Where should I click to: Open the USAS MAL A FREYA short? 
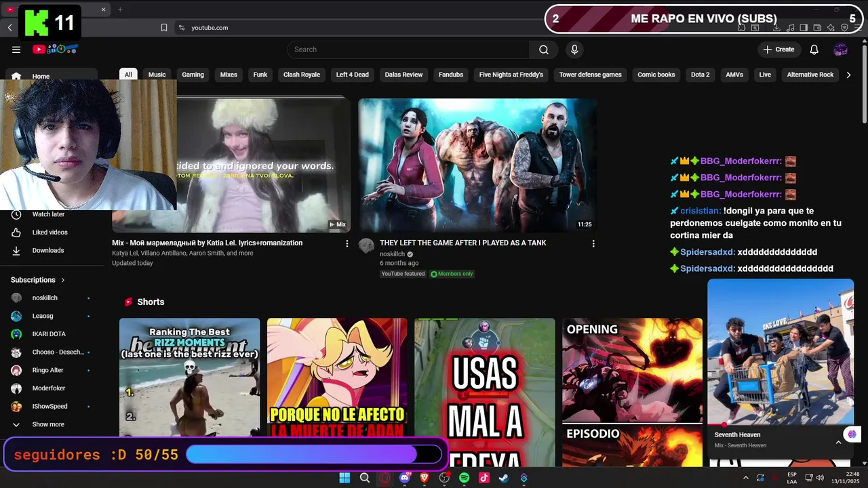(x=485, y=392)
